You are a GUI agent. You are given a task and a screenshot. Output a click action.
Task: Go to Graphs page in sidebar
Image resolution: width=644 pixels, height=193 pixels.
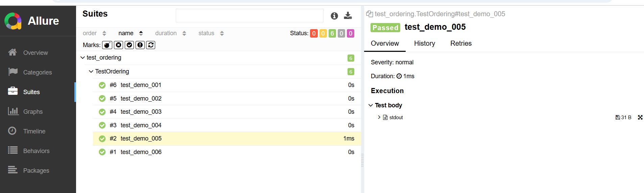(x=33, y=112)
